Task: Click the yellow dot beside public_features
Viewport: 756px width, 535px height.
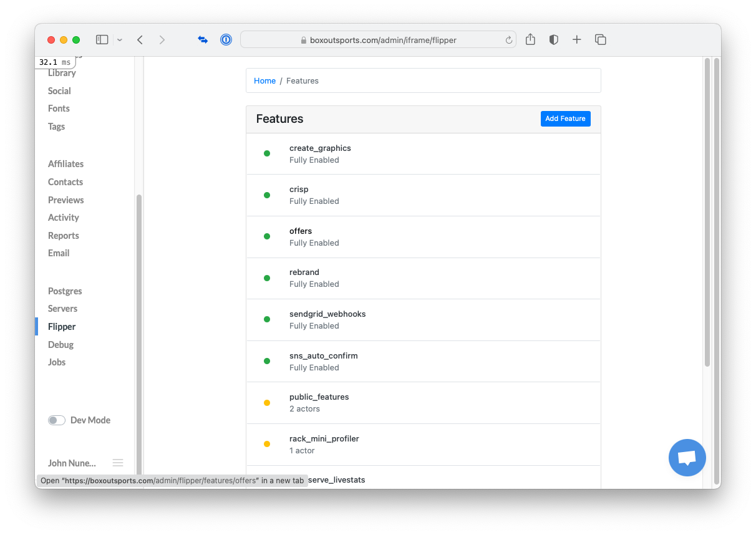Action: pyautogui.click(x=267, y=403)
